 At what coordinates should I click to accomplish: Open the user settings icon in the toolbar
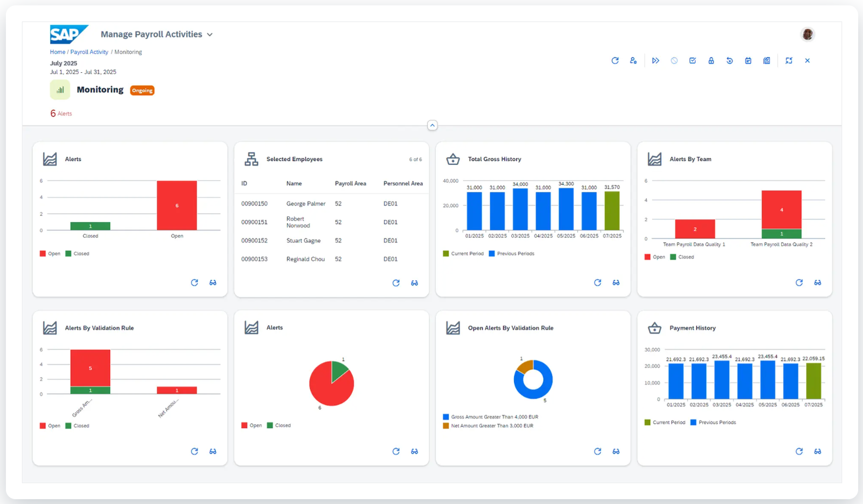633,61
